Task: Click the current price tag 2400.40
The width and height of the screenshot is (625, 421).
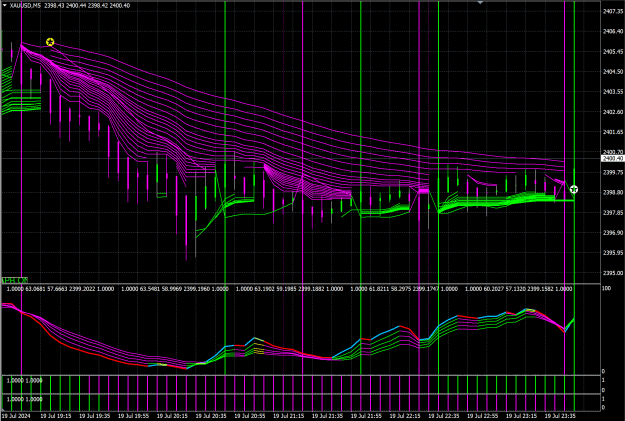Action: (613, 159)
